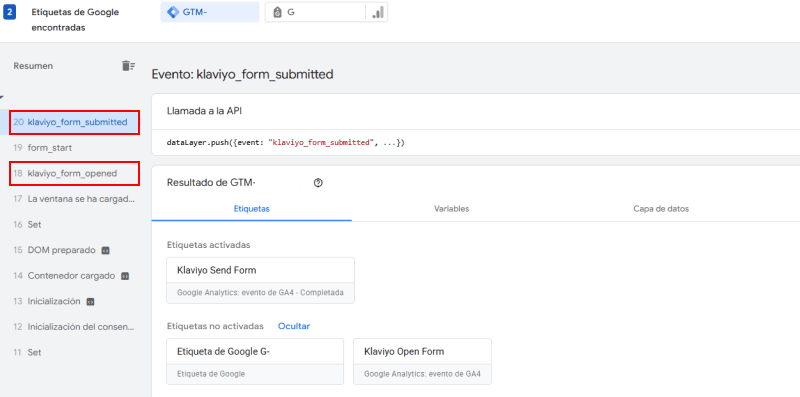
Task: Click the Etiquetas no activadas label
Action: 215,326
